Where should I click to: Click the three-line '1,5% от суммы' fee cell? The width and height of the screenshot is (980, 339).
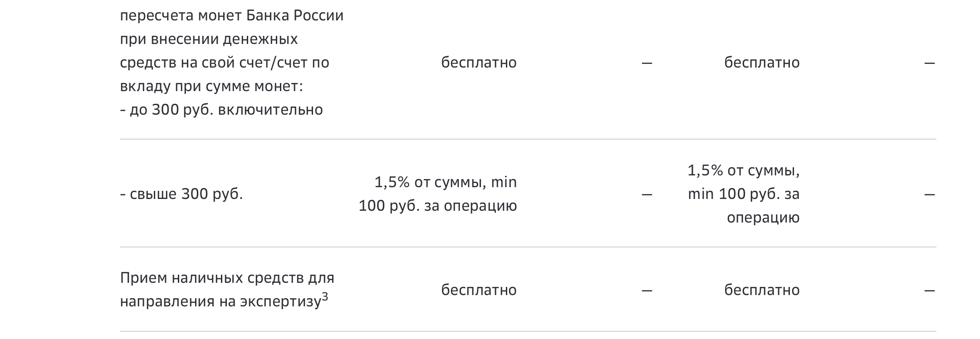[x=744, y=194]
